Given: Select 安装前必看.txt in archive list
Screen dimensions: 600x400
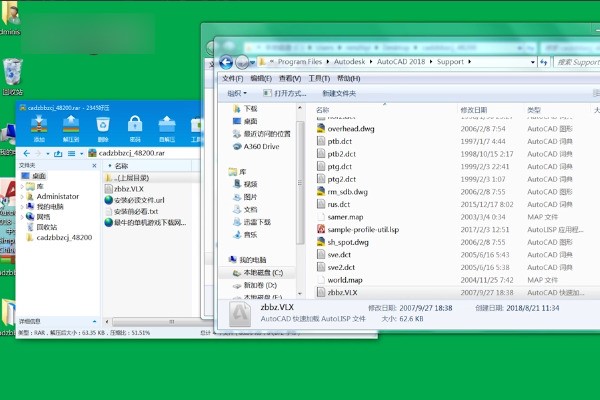Looking at the screenshot, I should point(131,211).
